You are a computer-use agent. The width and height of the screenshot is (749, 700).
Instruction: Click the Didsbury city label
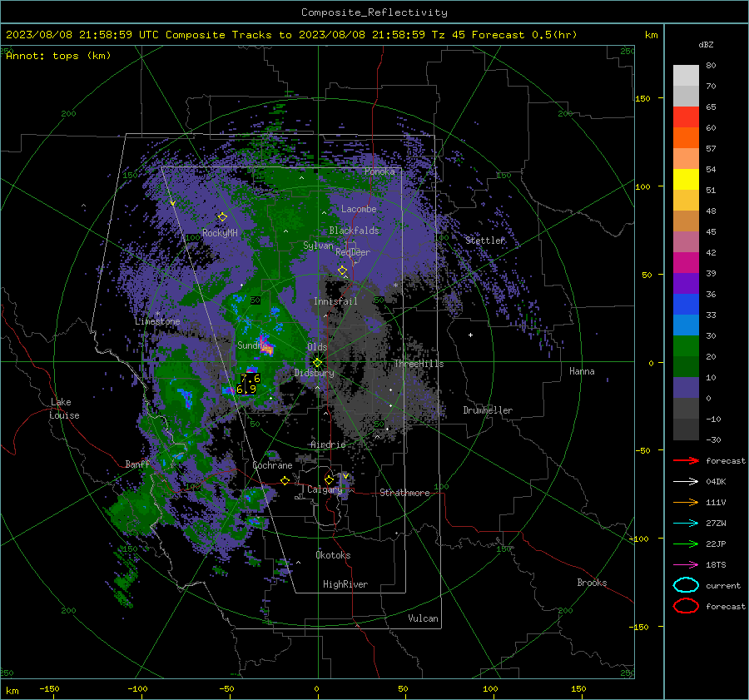point(314,373)
